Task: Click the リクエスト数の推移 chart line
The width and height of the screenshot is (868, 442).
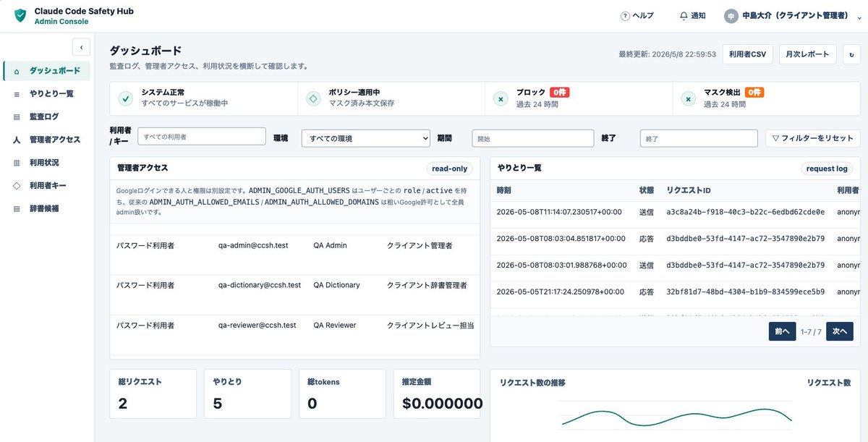Action: click(676, 418)
